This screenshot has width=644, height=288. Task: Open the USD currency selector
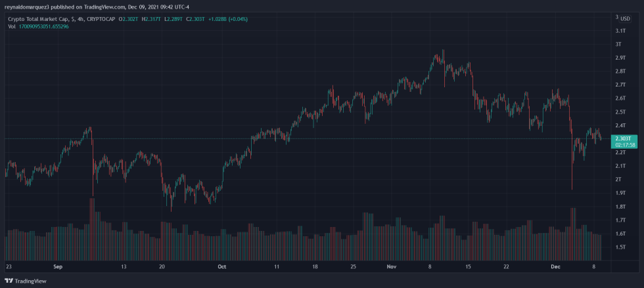(x=624, y=18)
